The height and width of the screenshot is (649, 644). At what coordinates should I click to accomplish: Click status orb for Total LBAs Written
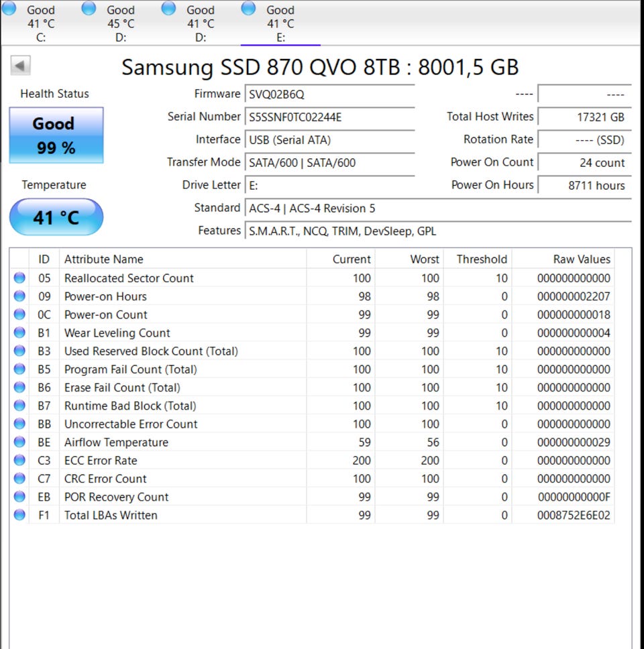pyautogui.click(x=19, y=515)
